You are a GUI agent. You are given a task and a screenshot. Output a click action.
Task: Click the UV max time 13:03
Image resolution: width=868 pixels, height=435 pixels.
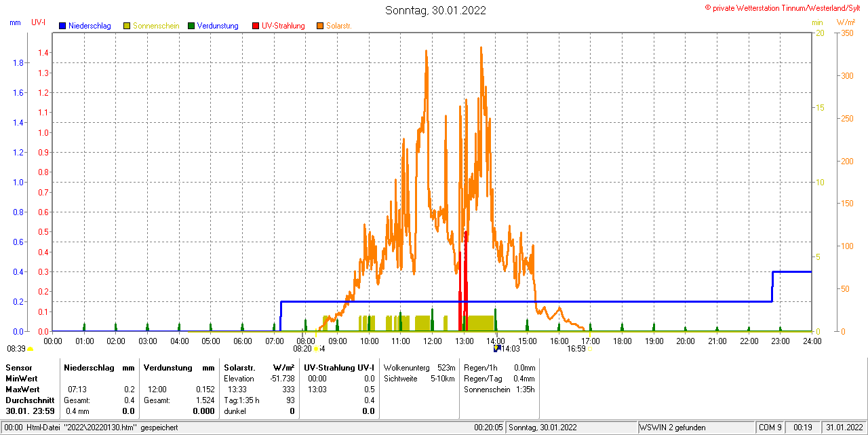pyautogui.click(x=317, y=389)
